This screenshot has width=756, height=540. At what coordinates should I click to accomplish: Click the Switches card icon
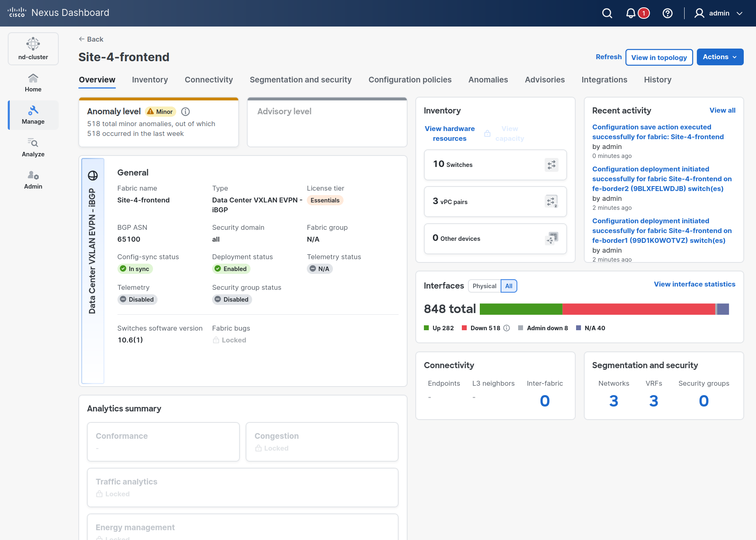[x=551, y=165]
